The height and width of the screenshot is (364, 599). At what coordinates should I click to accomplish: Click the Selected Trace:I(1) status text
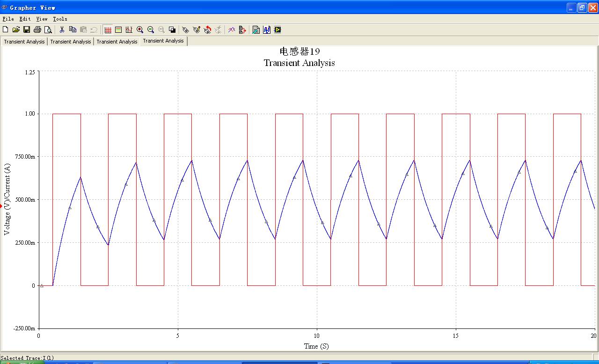[28, 358]
